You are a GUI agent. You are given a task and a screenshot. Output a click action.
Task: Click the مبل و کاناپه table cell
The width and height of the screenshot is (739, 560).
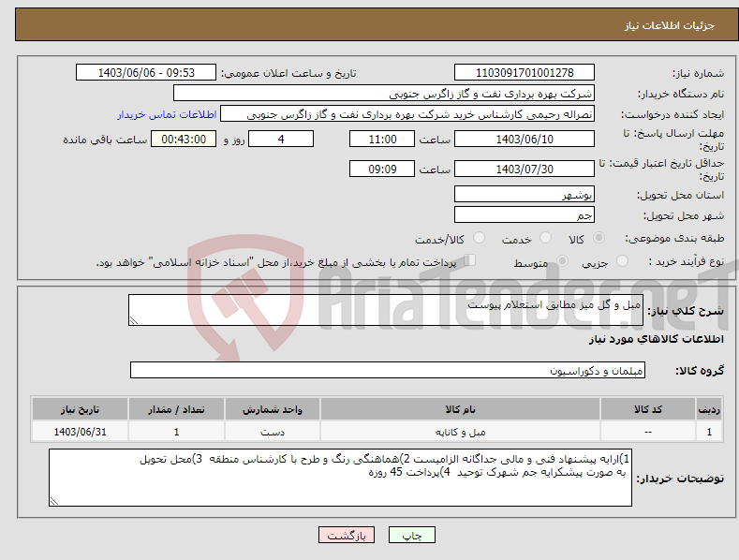coord(460,432)
